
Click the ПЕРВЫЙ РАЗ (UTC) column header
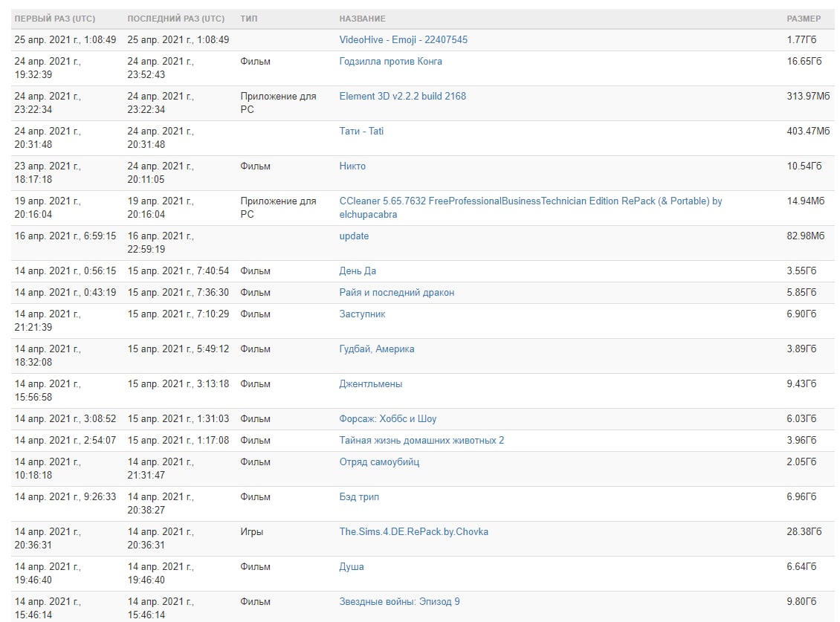tap(55, 19)
